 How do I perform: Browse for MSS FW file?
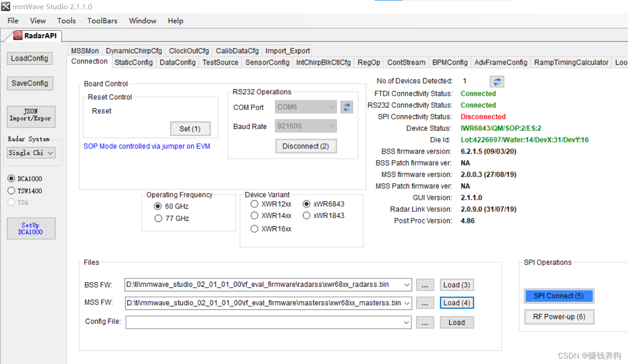click(x=425, y=303)
